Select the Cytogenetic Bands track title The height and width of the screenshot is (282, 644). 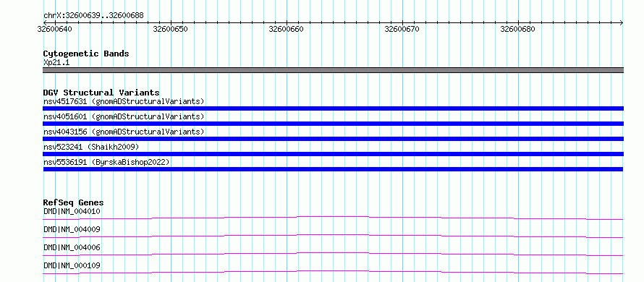86,54
